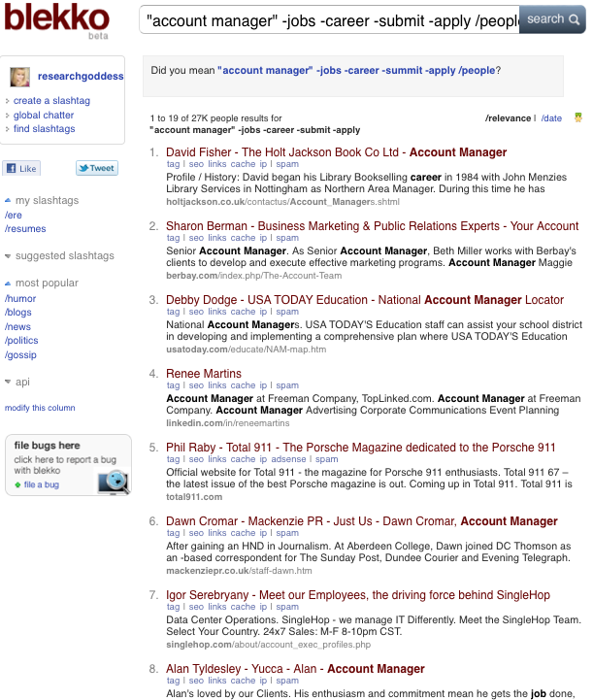
Task: Click the Twitter Tweet button
Action: pos(97,168)
